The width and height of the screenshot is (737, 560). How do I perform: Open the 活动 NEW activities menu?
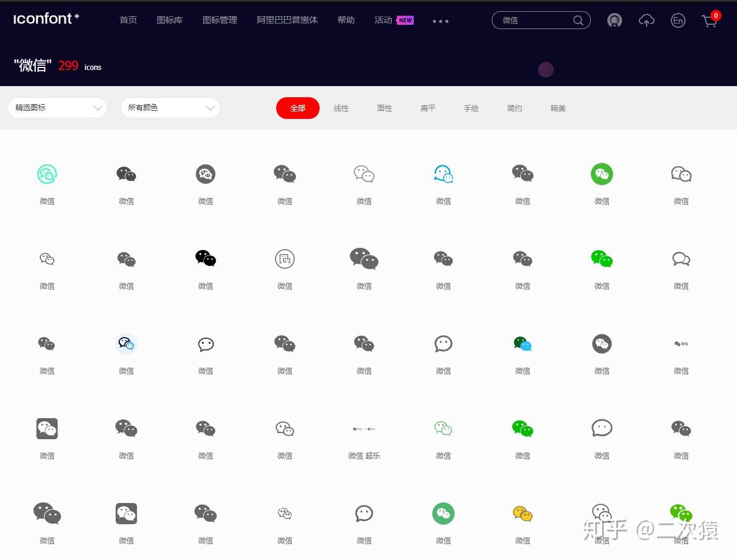394,20
